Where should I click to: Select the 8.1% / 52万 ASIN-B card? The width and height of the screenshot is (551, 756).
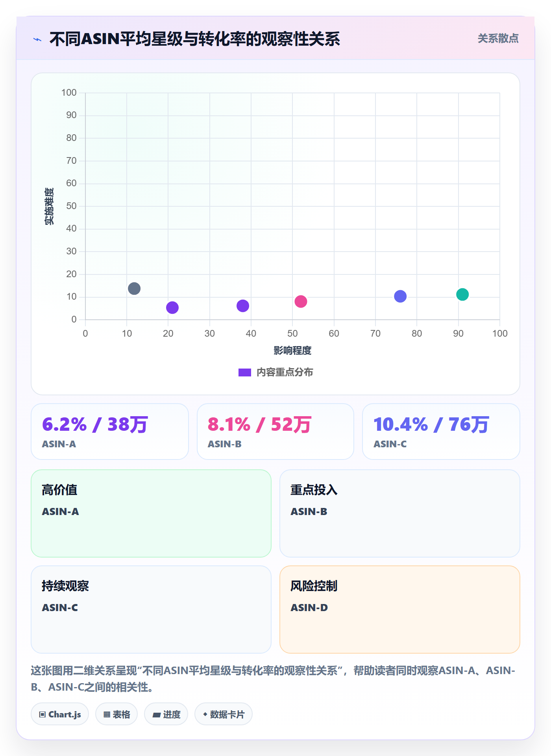[275, 432]
